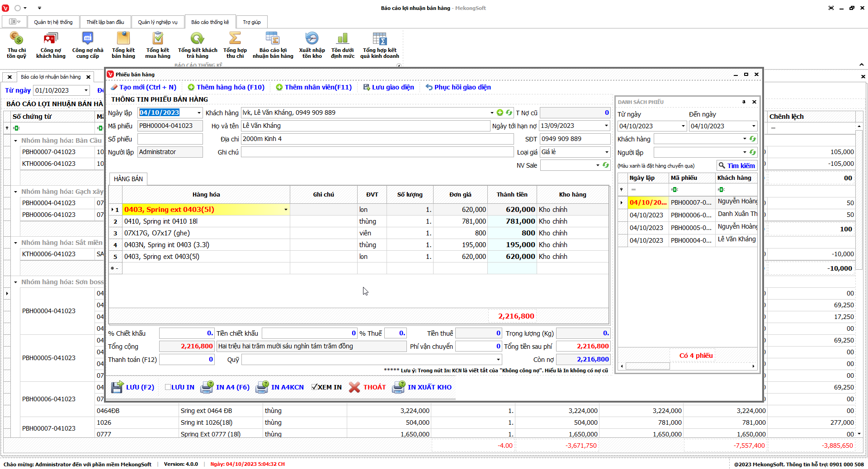Switch to Quản lý nghiệp vụ ribbon tab
868x469 pixels.
pos(157,22)
